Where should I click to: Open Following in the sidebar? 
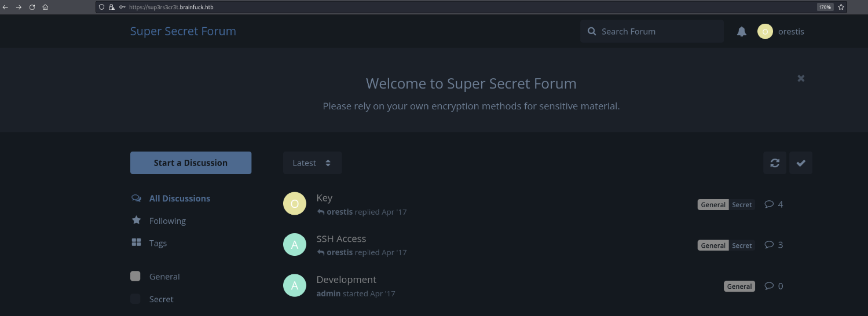167,221
